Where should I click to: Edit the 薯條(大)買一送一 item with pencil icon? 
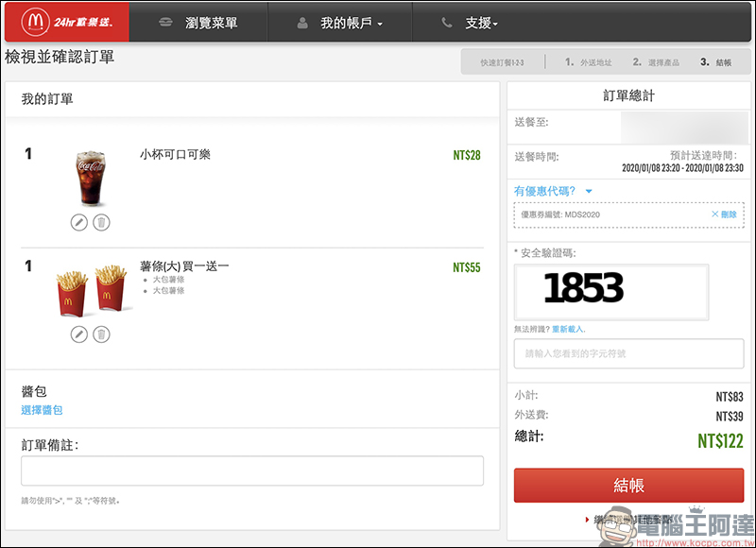pyautogui.click(x=79, y=334)
